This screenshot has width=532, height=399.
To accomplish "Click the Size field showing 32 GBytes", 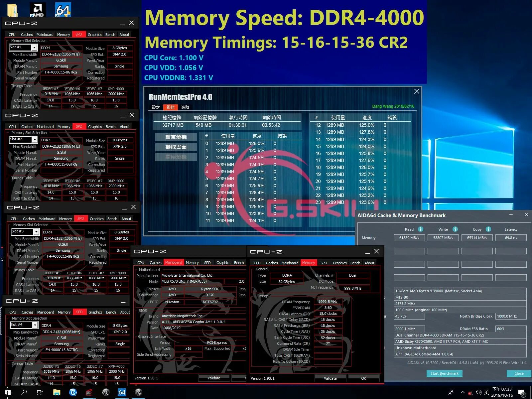I will point(287,282).
